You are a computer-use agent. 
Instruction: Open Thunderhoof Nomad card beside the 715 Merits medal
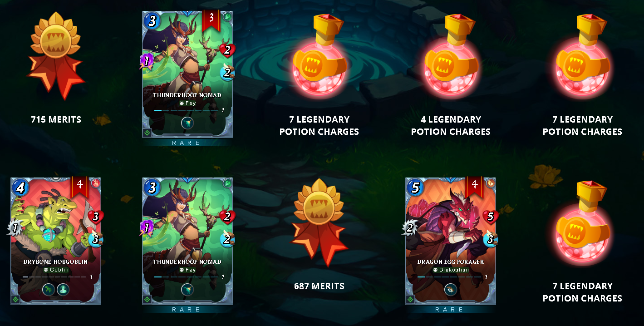(187, 74)
